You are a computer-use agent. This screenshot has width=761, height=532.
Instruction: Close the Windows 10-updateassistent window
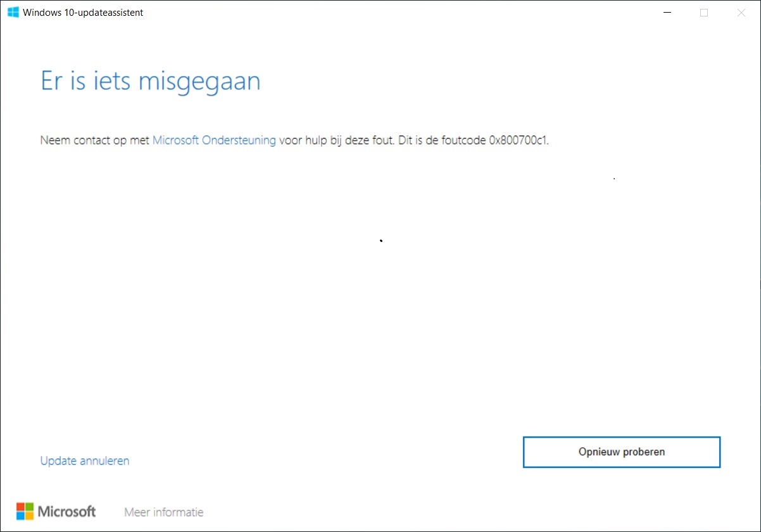click(741, 13)
